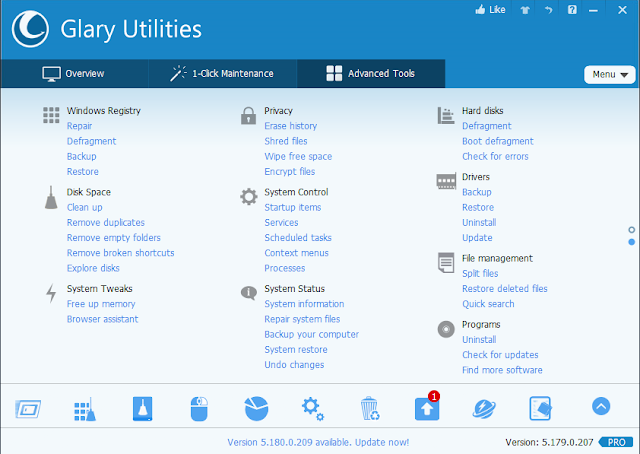Open Encrypt files link

(x=289, y=171)
